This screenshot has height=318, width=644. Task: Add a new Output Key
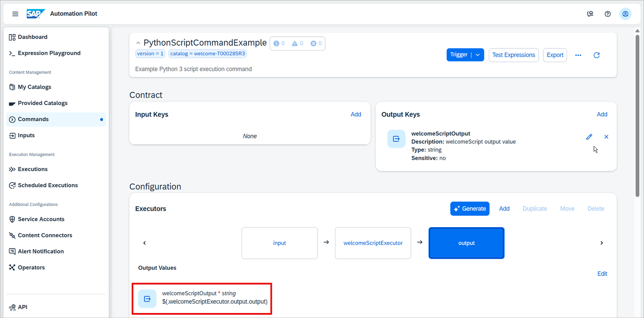[602, 114]
